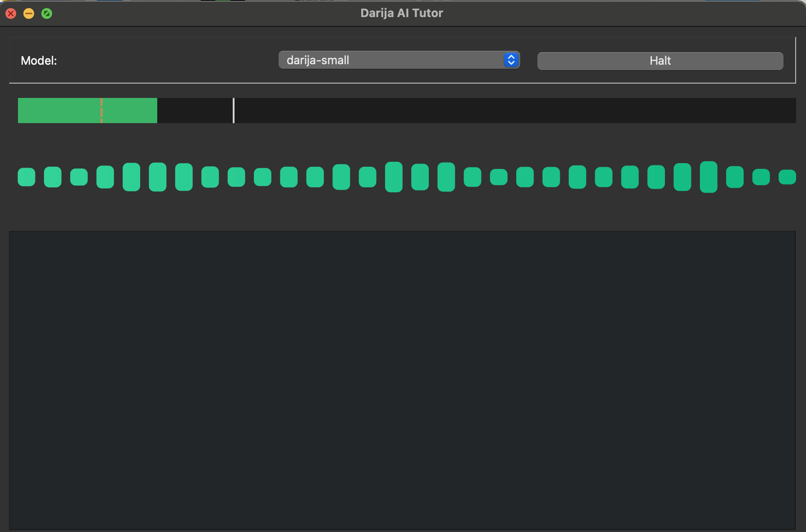This screenshot has width=806, height=532.
Task: Click the blue chevron arrows on model selector
Action: tap(511, 60)
